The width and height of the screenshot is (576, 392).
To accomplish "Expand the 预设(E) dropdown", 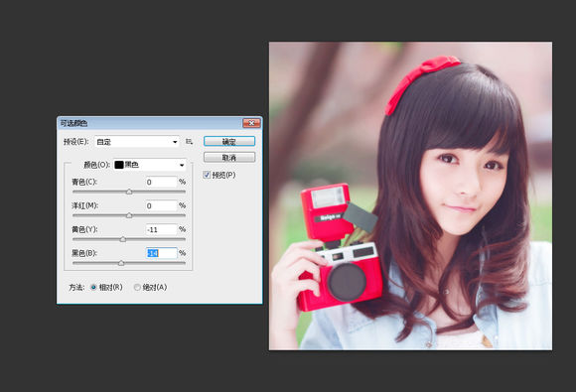I will click(137, 142).
